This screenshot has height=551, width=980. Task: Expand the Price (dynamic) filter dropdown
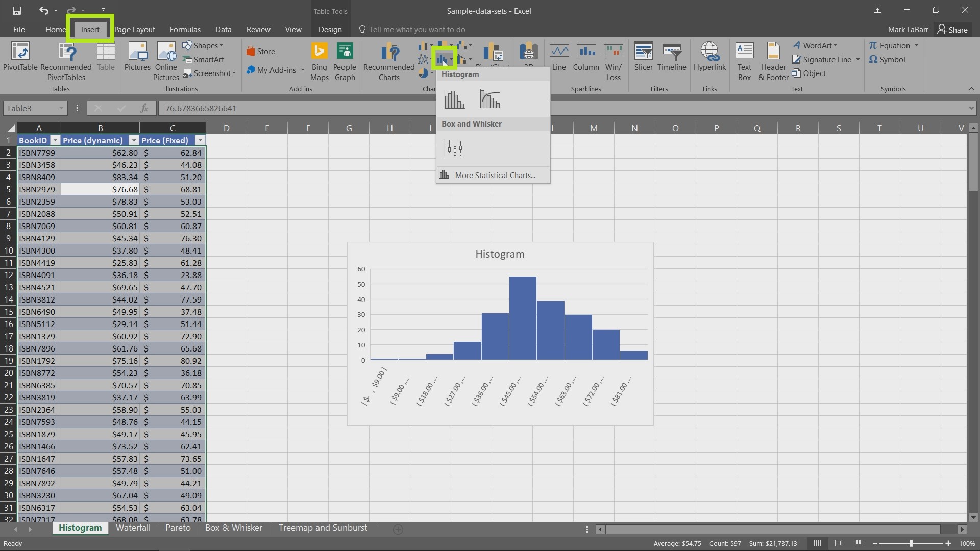click(x=133, y=141)
